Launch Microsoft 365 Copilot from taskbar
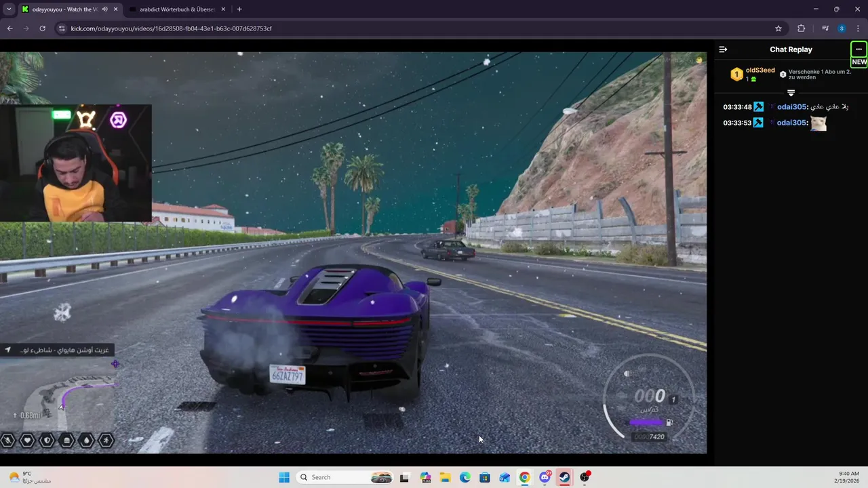The height and width of the screenshot is (488, 868). 425,477
